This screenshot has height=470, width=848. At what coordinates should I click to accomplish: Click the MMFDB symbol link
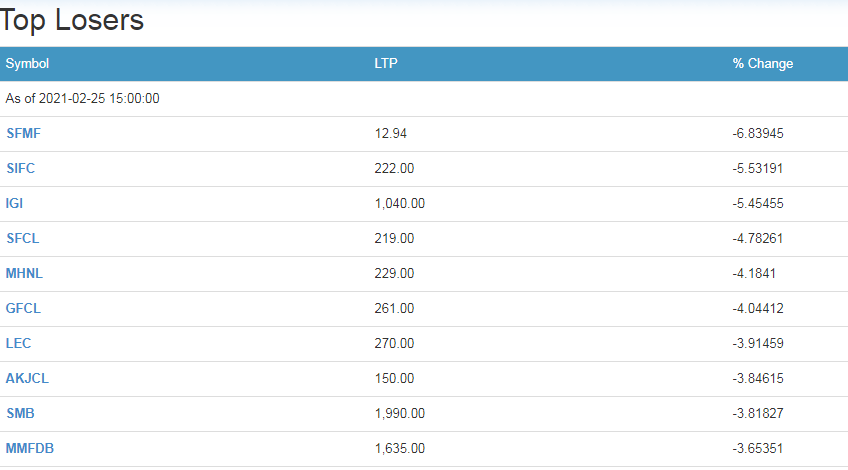click(x=30, y=448)
